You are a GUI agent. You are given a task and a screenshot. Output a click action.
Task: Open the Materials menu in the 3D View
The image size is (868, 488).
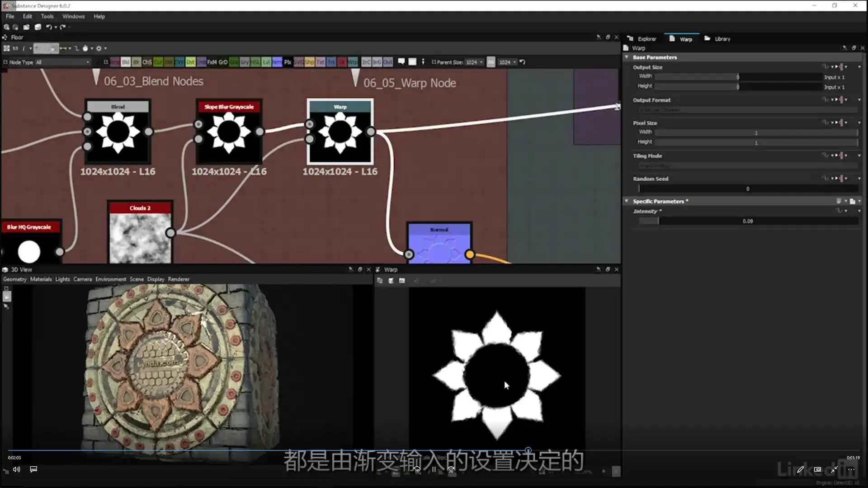click(41, 279)
